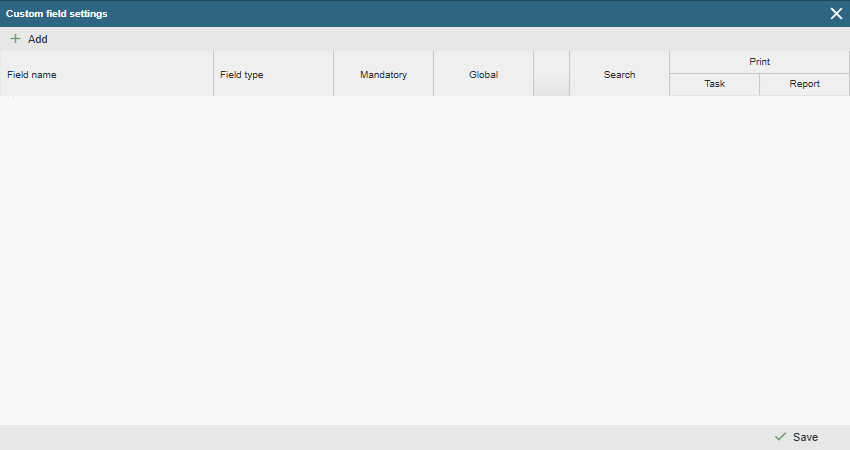Click the Print group header

(759, 62)
